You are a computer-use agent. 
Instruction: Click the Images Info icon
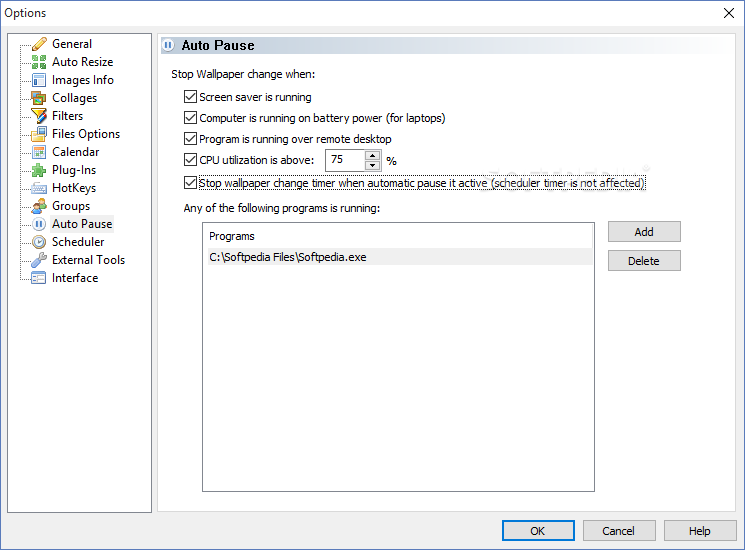pos(39,80)
